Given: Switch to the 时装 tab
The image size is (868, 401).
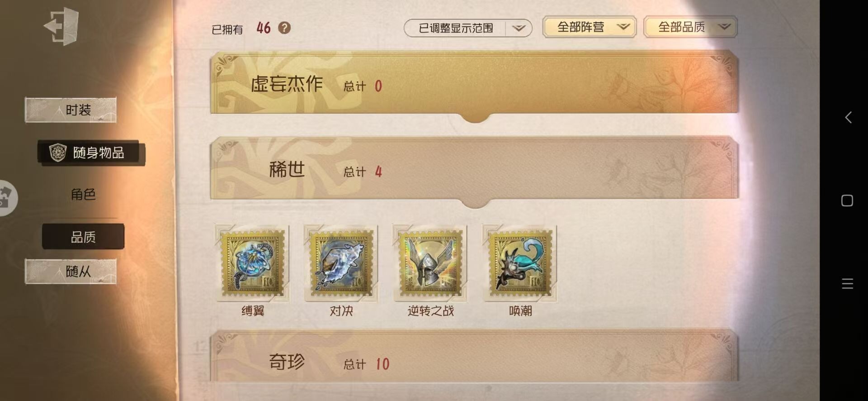Looking at the screenshot, I should pos(71,110).
